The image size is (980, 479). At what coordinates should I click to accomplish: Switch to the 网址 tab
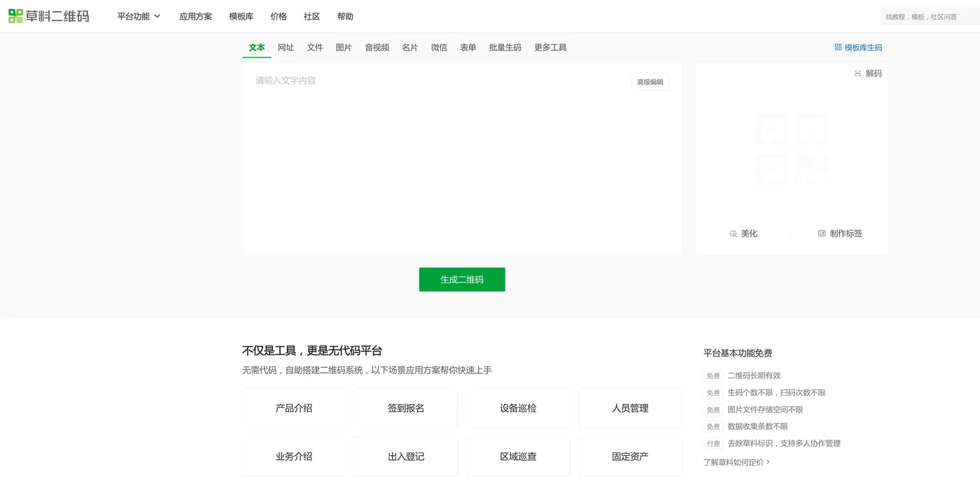click(286, 48)
